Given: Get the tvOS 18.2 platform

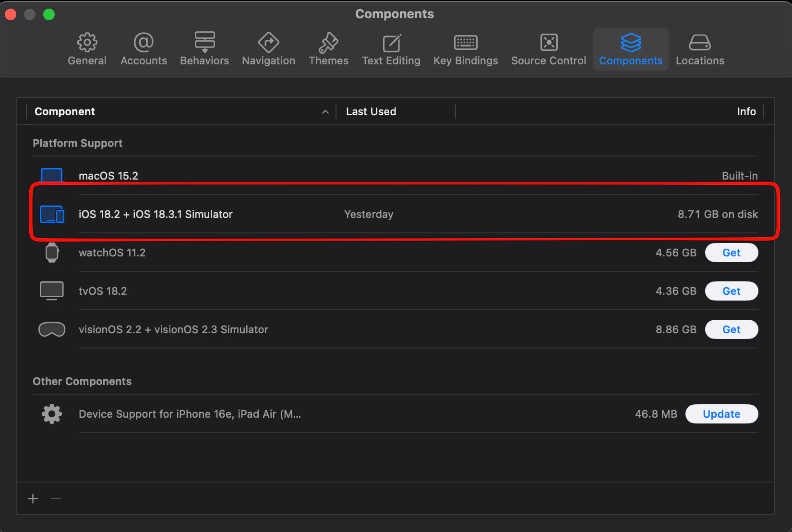Looking at the screenshot, I should coord(732,291).
